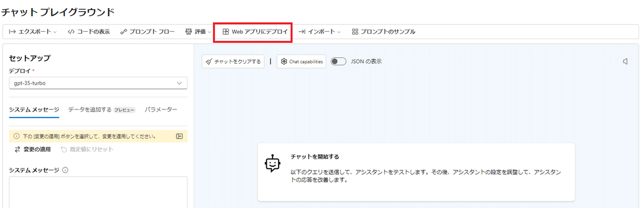
Task: Open プロンプト フロー from toolbar
Action: tap(148, 32)
